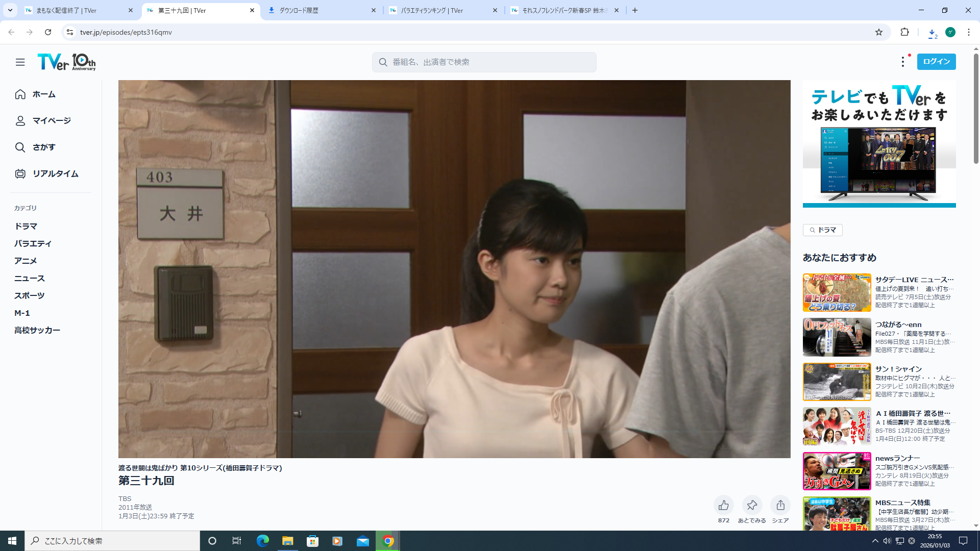Open the hamburger menu icon
980x551 pixels.
[x=20, y=62]
